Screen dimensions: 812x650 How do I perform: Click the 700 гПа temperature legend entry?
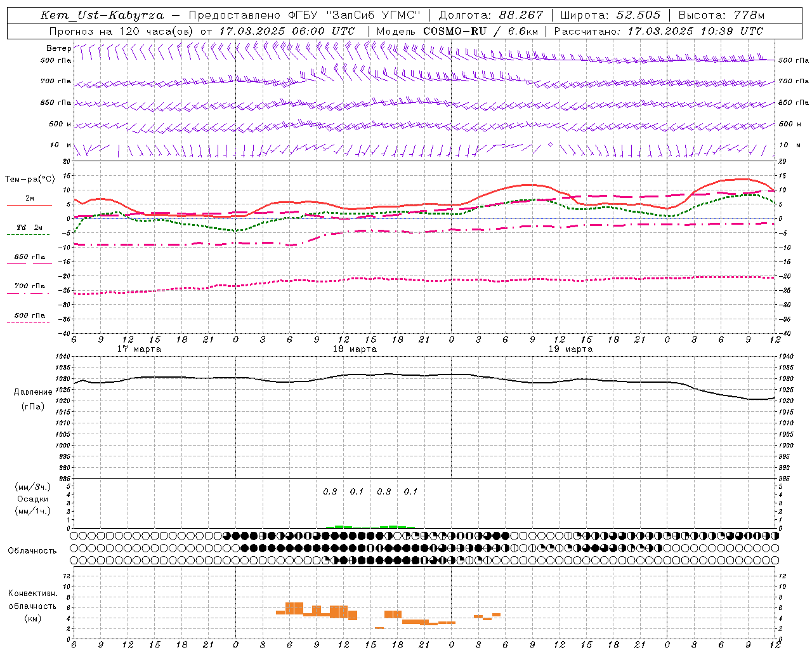pyautogui.click(x=30, y=286)
